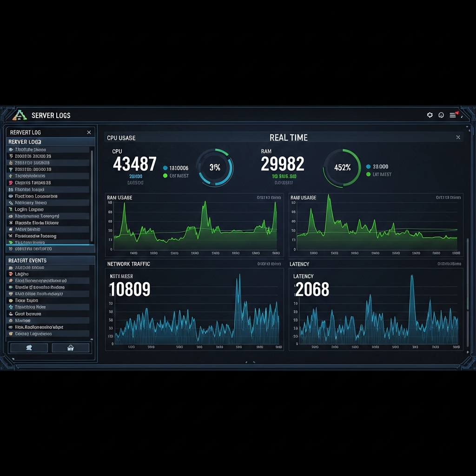This screenshot has width=476, height=476.
Task: Click the home icon at sidebar bottom
Action: (71, 347)
